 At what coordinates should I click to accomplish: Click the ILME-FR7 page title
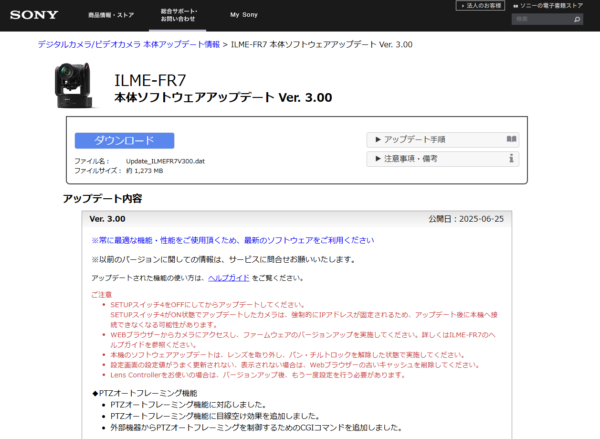(x=150, y=80)
